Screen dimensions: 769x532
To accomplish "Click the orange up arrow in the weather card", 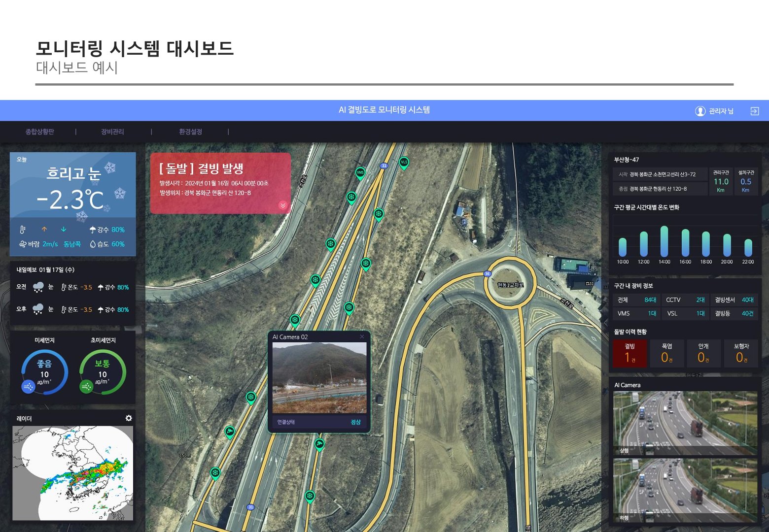I will [44, 229].
